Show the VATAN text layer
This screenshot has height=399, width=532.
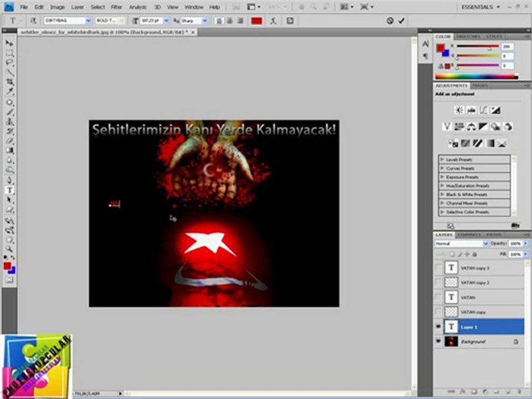click(438, 297)
